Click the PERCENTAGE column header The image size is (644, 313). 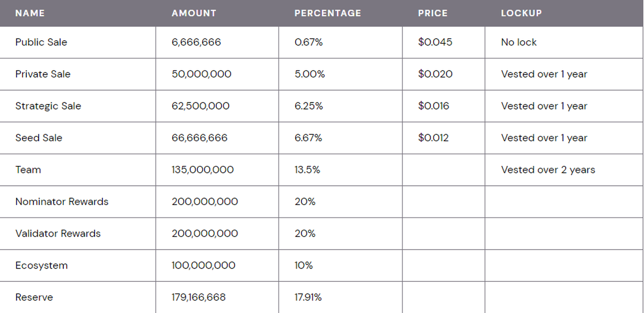click(327, 13)
